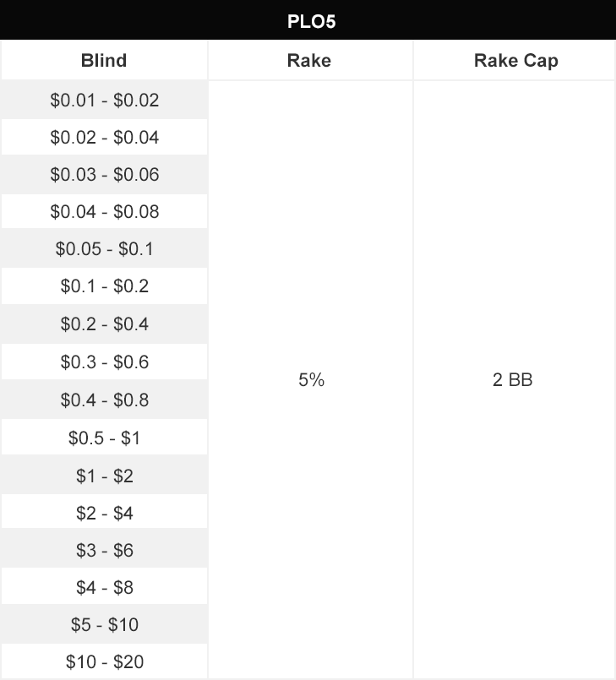
Task: Select the Rake column header
Action: pos(311,60)
